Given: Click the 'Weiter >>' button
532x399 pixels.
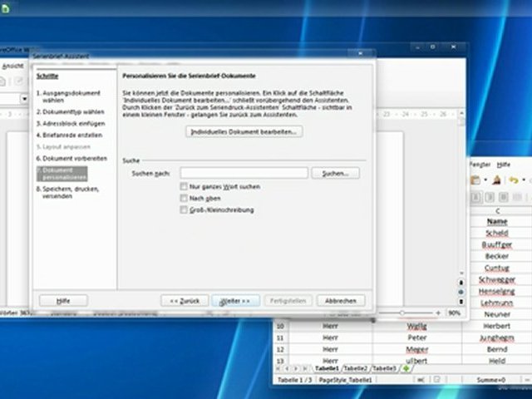Looking at the screenshot, I should pos(235,301).
